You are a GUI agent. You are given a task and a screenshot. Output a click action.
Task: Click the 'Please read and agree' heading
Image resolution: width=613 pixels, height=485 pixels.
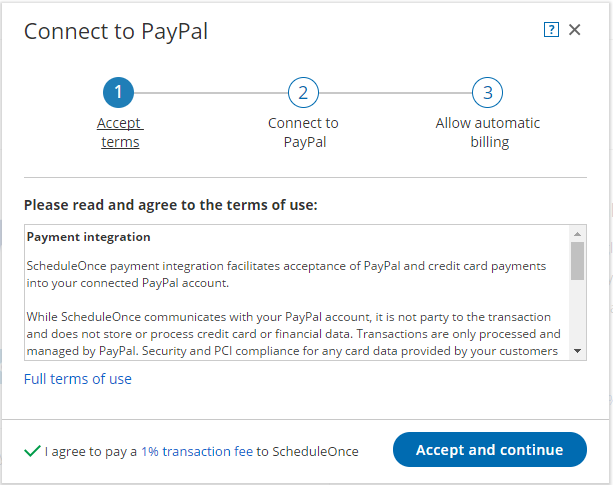click(170, 205)
